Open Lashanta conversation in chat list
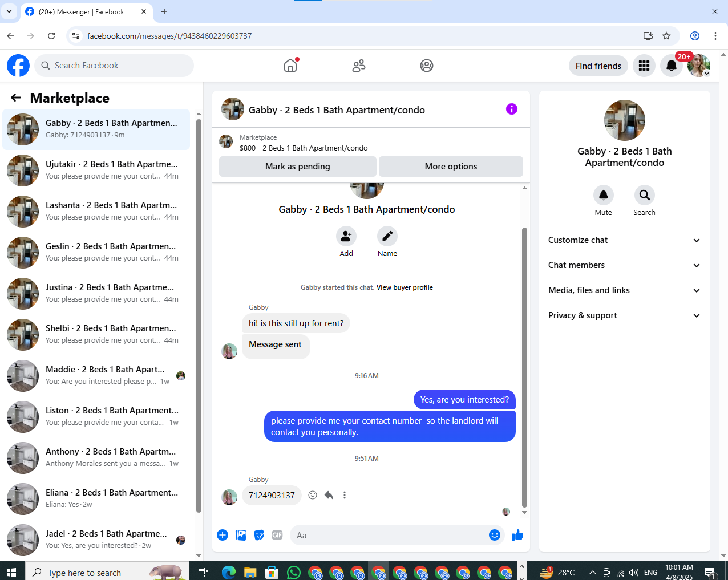Screen dimensions: 728x580 pos(96,212)
